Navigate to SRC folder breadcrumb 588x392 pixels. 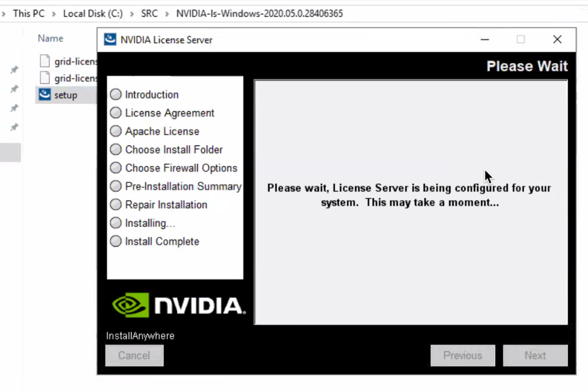[149, 13]
